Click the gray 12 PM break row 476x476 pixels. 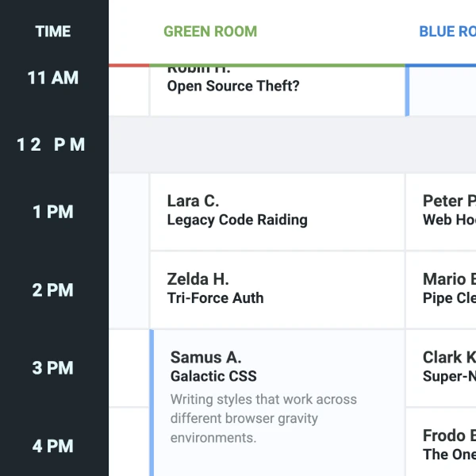tap(292, 144)
